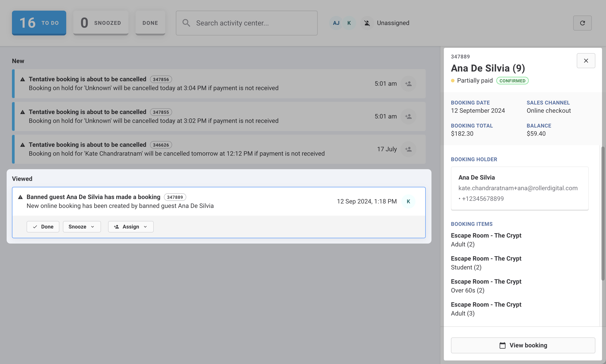The height and width of the screenshot is (364, 606).
Task: Switch to the To Do tab
Action: pos(39,23)
